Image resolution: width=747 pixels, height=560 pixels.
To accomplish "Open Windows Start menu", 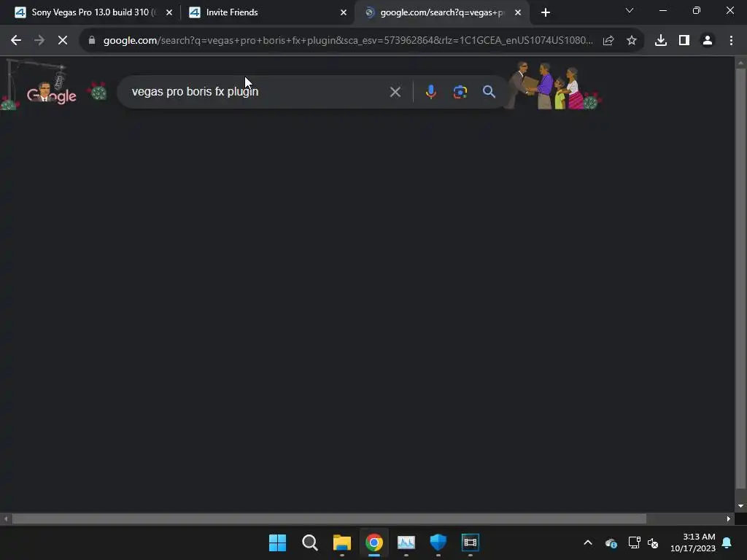I will 278,542.
